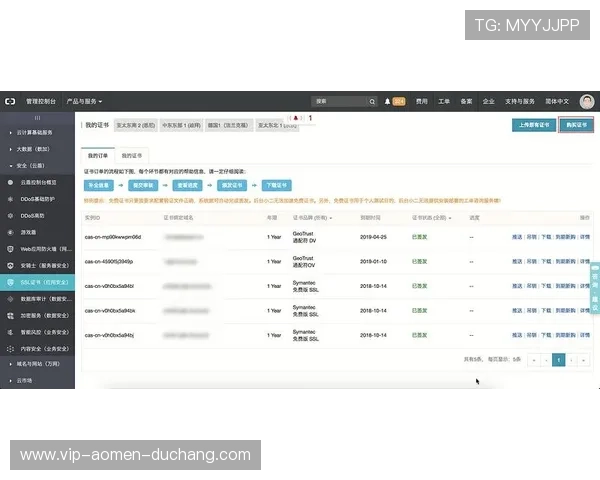Viewport: 600px width, 480px height.
Task: Click the 数据库审计 sidebar icon
Action: (x=12, y=298)
